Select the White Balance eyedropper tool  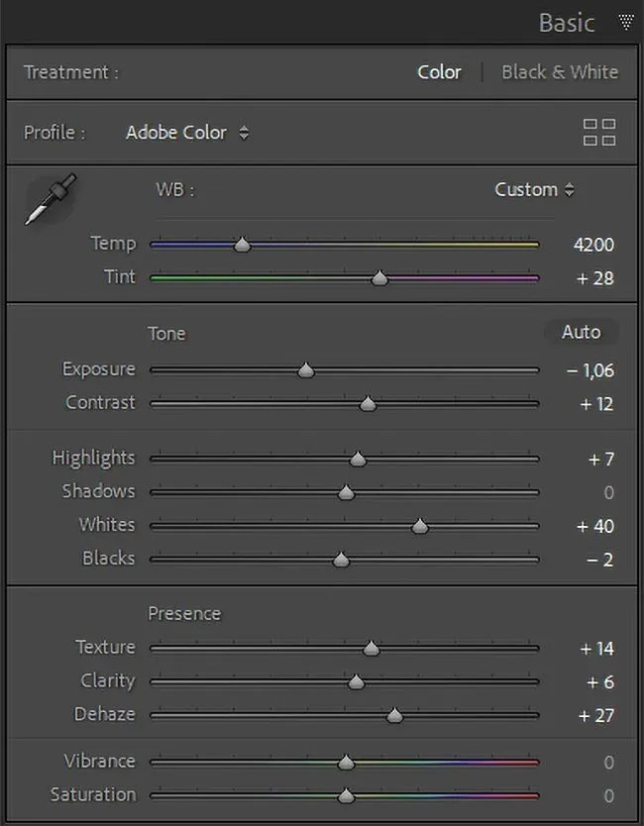pyautogui.click(x=50, y=198)
